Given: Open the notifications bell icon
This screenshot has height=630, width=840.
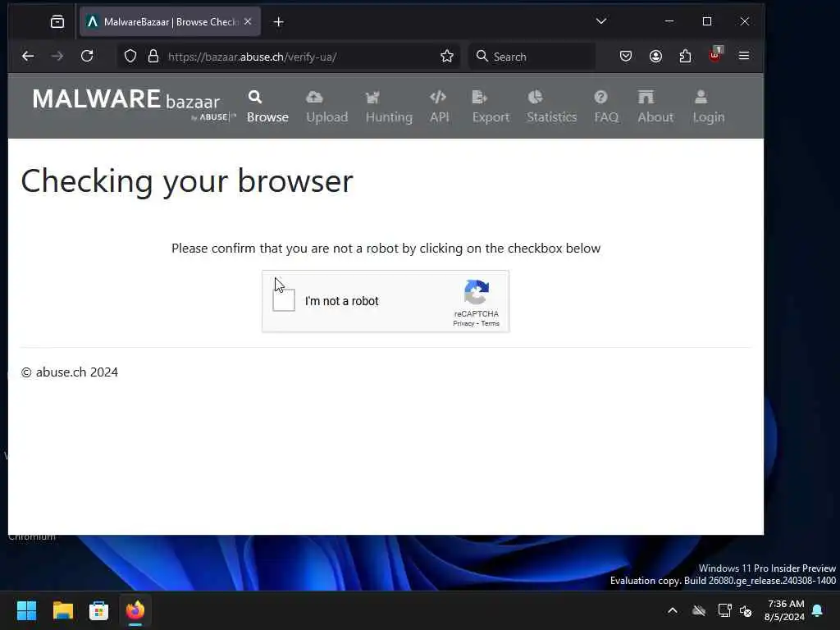Looking at the screenshot, I should pos(818,610).
